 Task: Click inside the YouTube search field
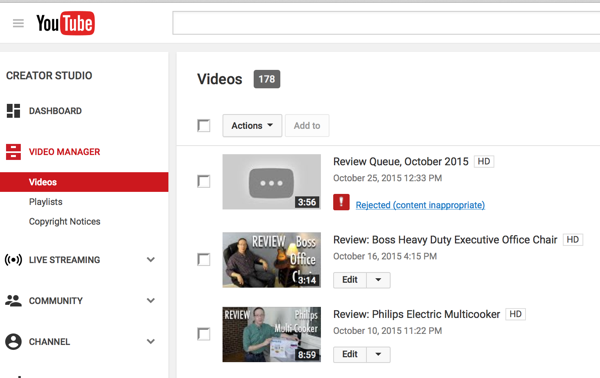pyautogui.click(x=386, y=23)
